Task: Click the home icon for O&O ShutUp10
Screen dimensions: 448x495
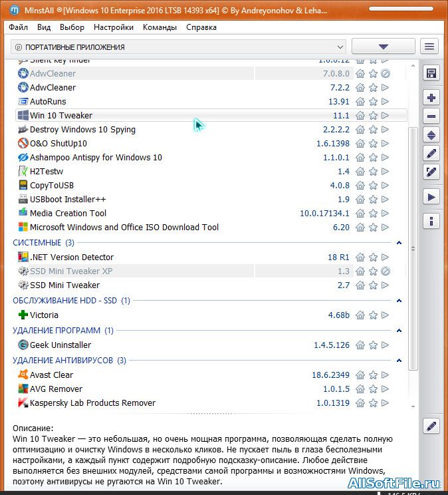Action: 360,144
